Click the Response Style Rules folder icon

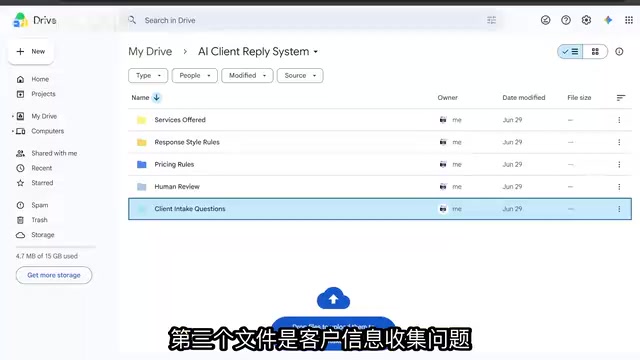pos(142,142)
